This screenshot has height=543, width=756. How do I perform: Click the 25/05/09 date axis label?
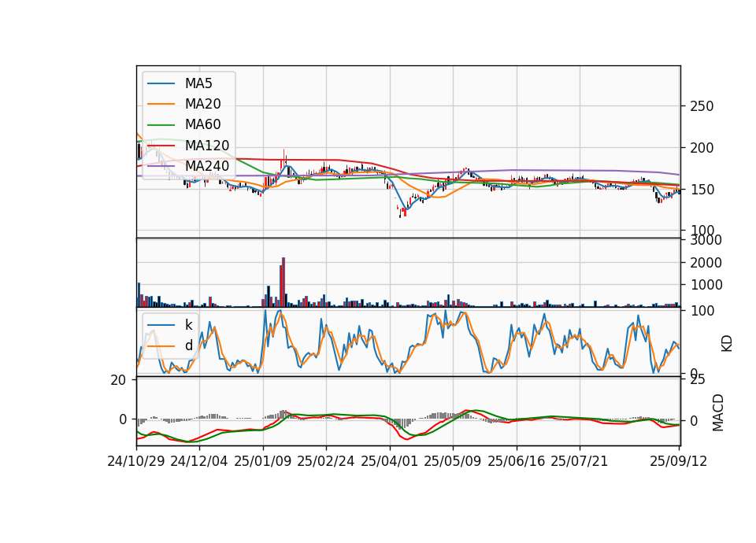(x=453, y=461)
